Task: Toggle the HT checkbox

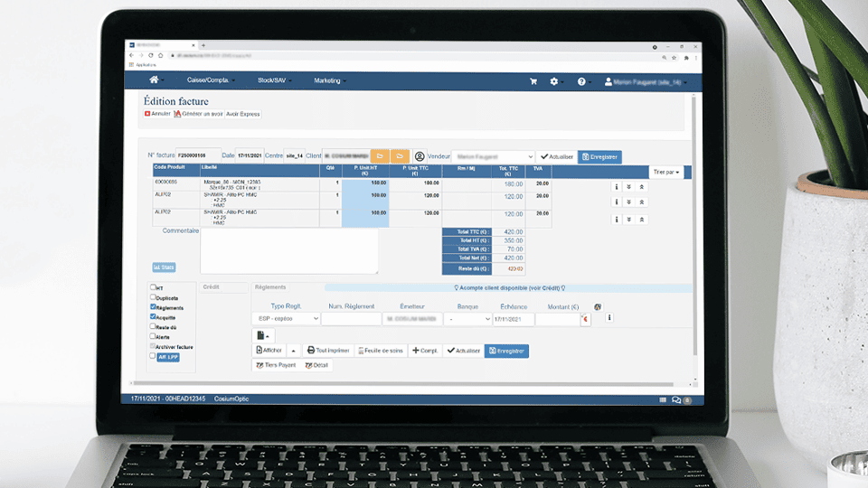Action: [153, 287]
